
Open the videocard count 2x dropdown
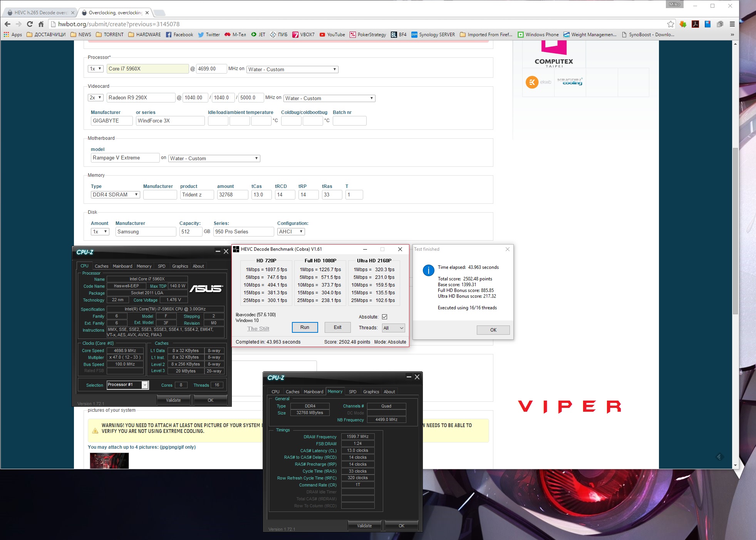(96, 97)
